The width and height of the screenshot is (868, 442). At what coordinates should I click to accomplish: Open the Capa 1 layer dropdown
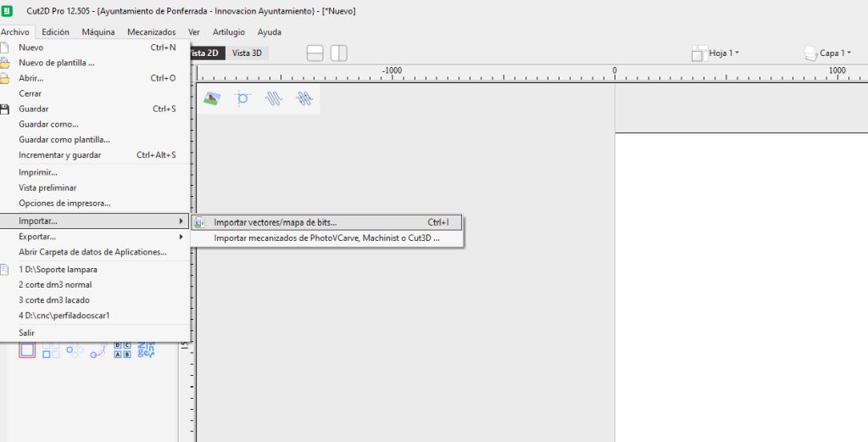pos(835,53)
